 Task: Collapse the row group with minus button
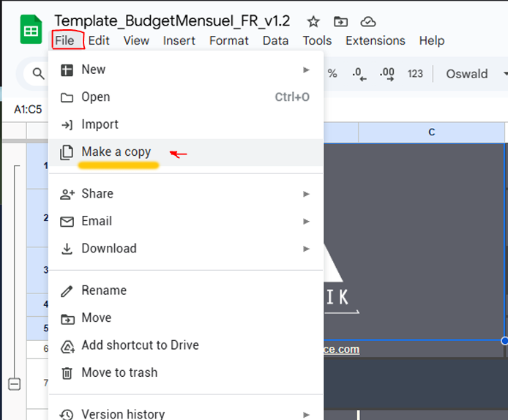(x=14, y=384)
